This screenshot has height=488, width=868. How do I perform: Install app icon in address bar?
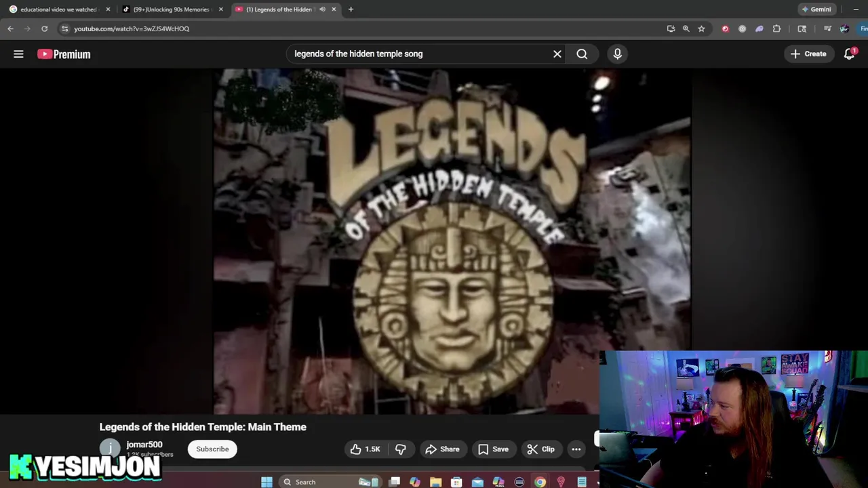671,28
